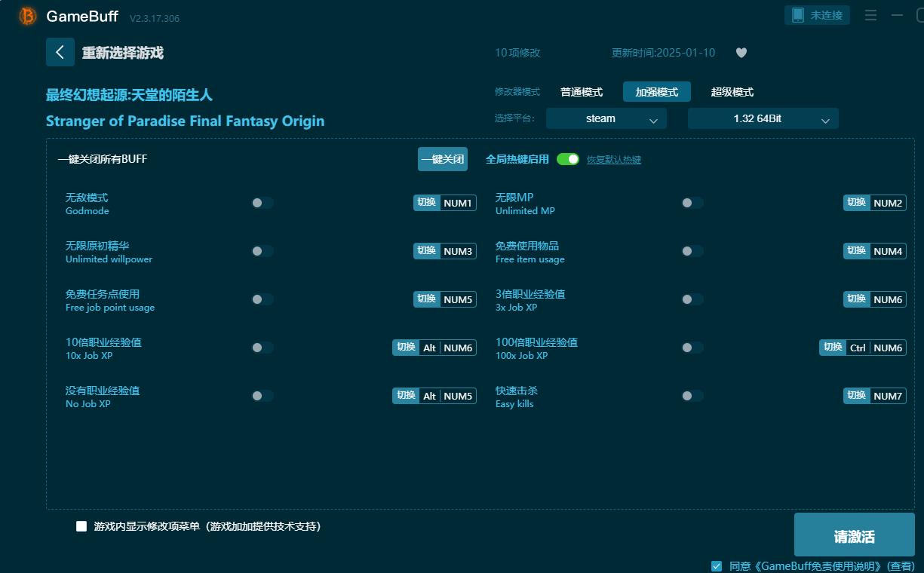Viewport: 924px width, 573px height.
Task: Enable the Unlimited MP switch
Action: coord(692,203)
